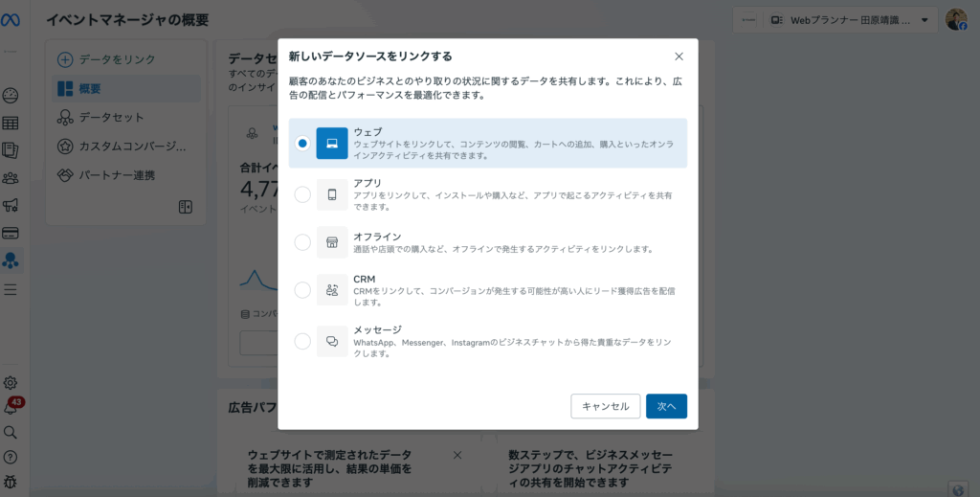Pick the CRM radio button
Image resolution: width=980 pixels, height=497 pixels.
(302, 289)
